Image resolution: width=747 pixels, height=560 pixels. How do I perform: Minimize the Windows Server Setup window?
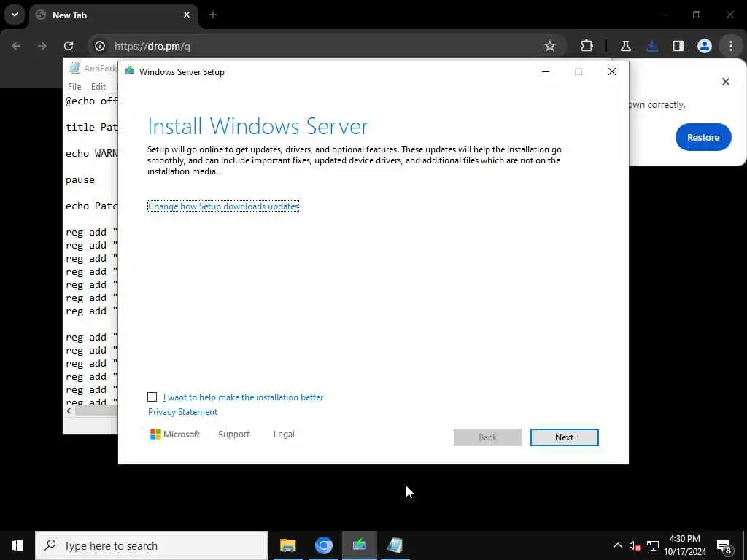point(546,72)
